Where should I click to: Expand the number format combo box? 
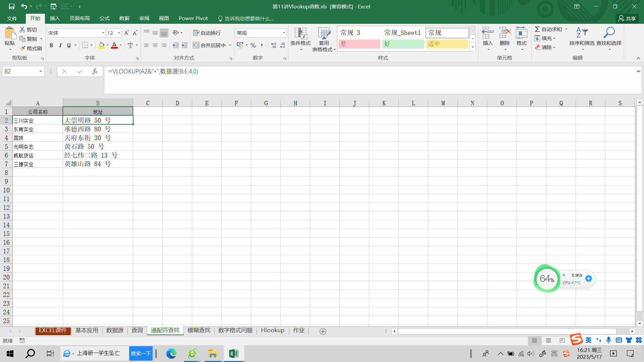pos(284,33)
